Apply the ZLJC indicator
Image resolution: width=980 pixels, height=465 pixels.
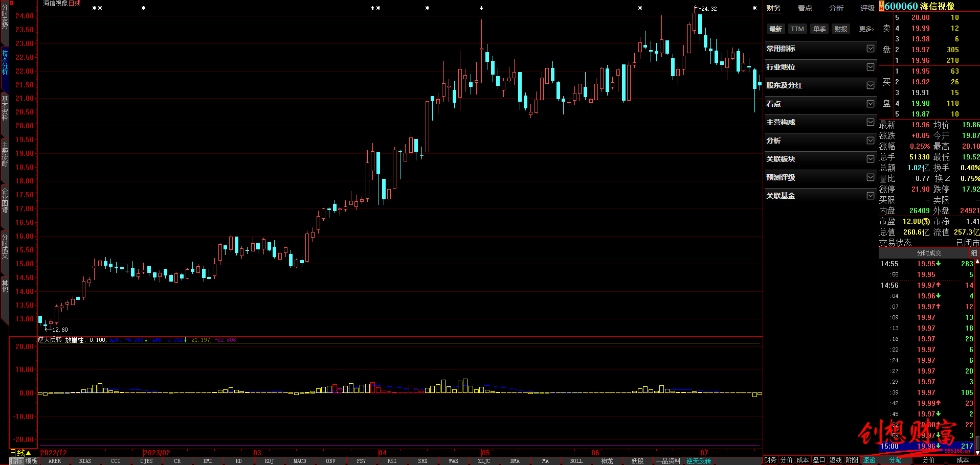pyautogui.click(x=484, y=461)
